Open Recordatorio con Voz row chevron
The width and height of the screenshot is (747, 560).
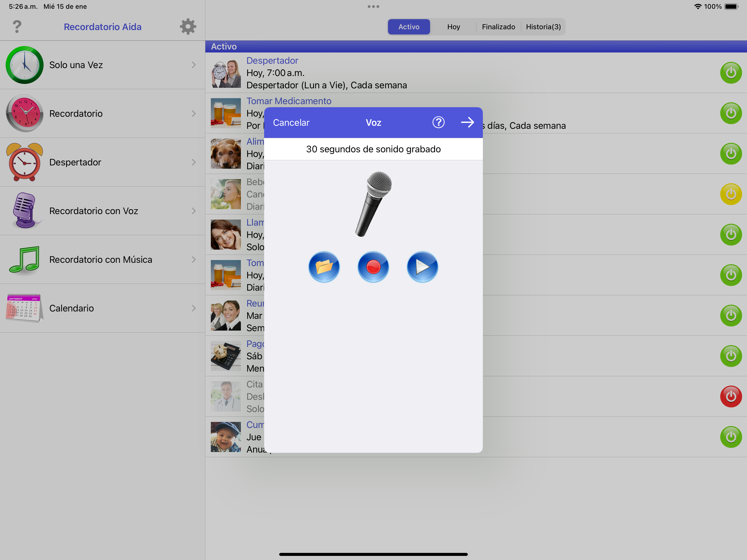click(x=194, y=211)
